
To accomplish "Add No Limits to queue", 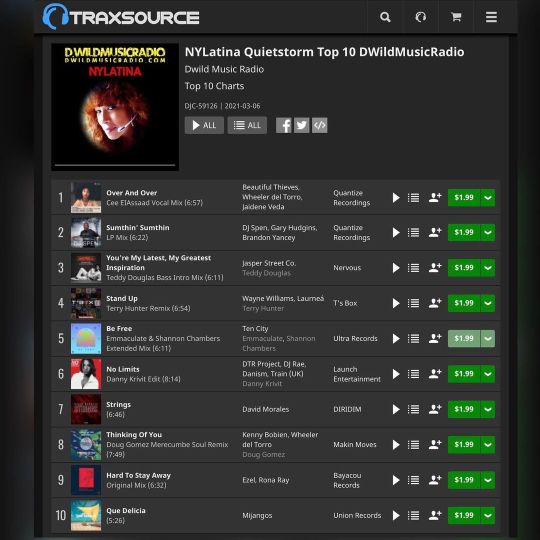I will tap(413, 374).
